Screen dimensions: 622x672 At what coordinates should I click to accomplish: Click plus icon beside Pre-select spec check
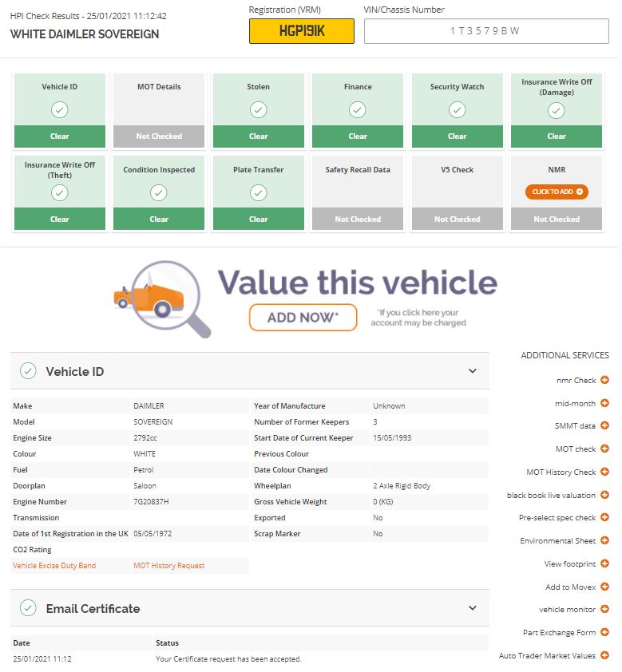[x=604, y=517]
